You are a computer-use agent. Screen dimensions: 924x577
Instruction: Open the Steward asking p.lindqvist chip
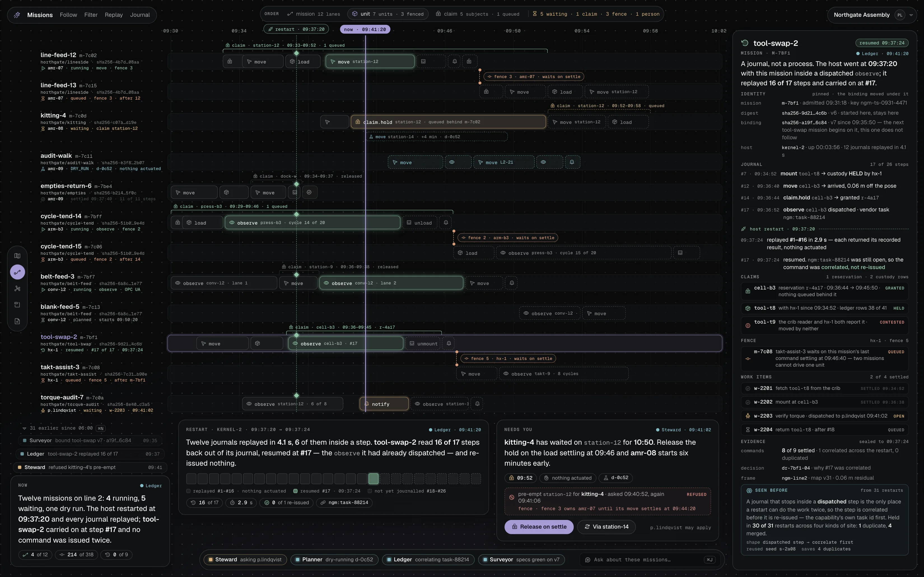pyautogui.click(x=245, y=560)
